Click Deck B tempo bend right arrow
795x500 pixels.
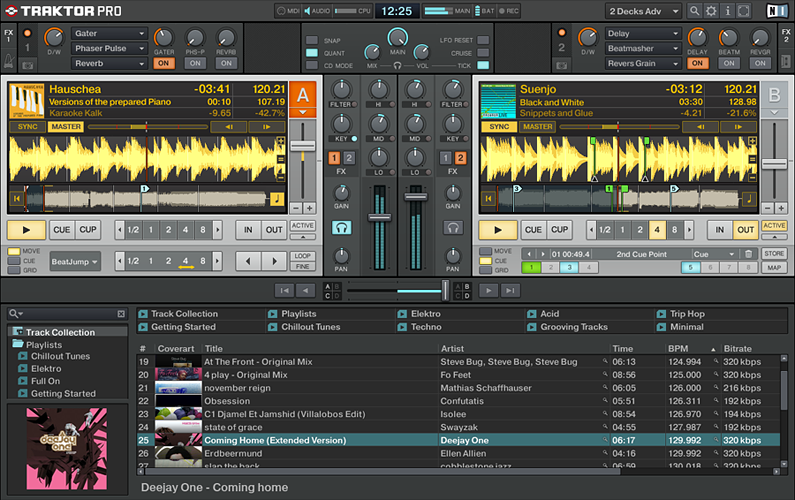coord(738,127)
